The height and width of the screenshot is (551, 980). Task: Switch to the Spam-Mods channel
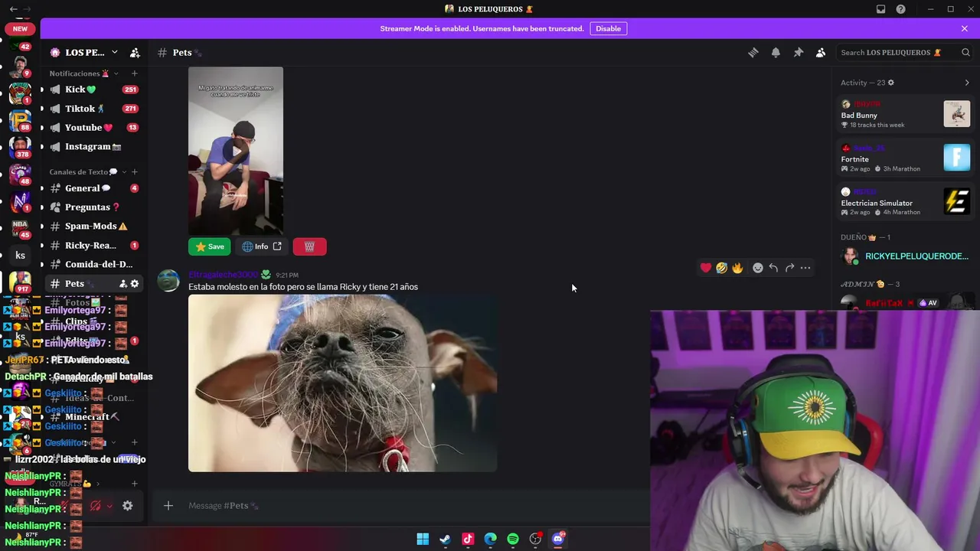pos(94,227)
